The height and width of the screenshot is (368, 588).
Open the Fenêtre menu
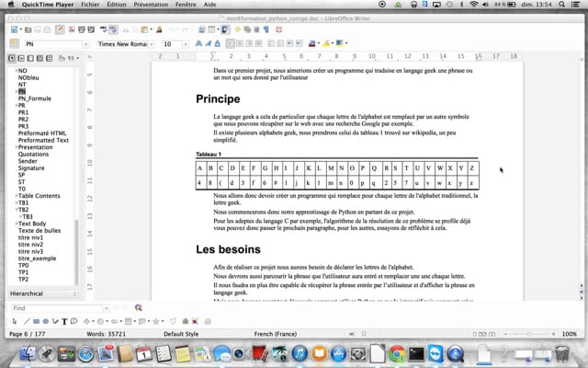pos(186,5)
